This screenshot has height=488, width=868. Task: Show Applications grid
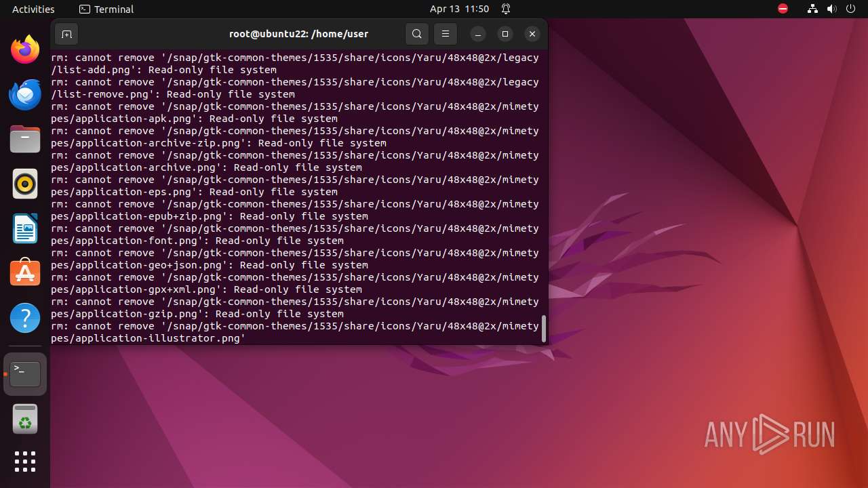25,462
